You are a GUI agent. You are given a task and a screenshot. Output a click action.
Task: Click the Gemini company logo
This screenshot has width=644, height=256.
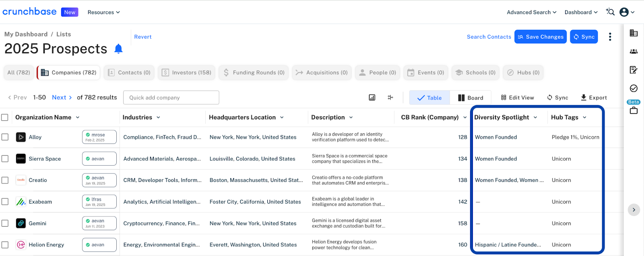pos(21,223)
